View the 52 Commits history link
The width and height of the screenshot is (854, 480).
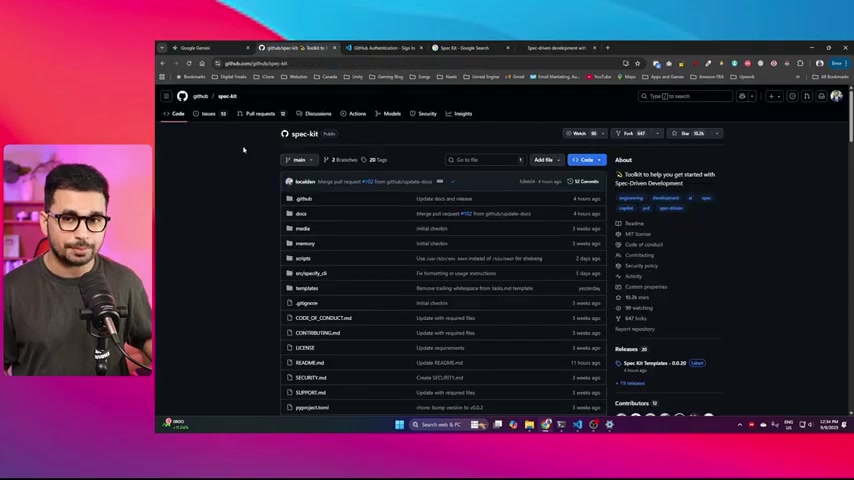[584, 181]
